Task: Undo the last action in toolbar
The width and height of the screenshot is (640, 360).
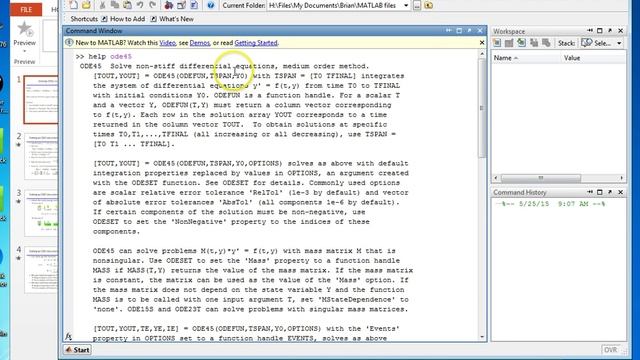Action: tap(140, 5)
